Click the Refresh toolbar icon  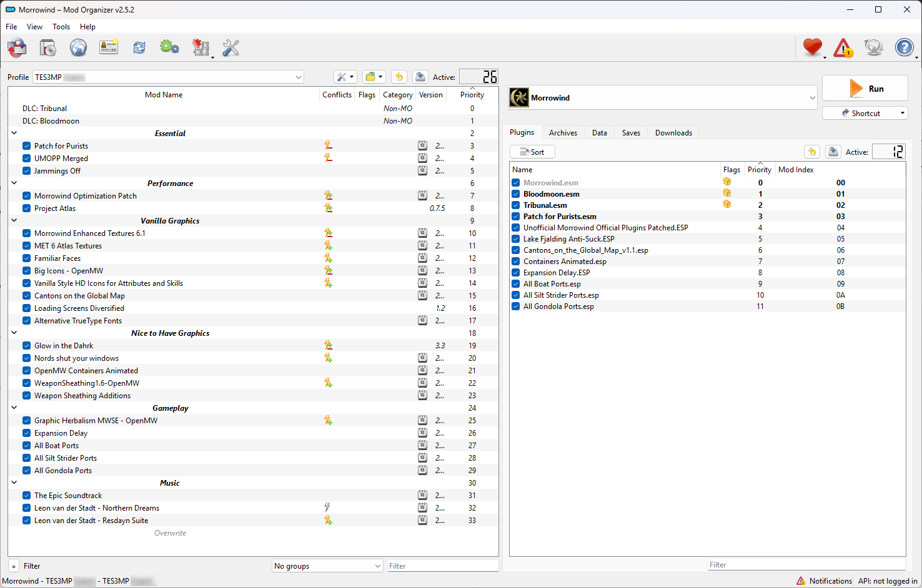(x=139, y=47)
